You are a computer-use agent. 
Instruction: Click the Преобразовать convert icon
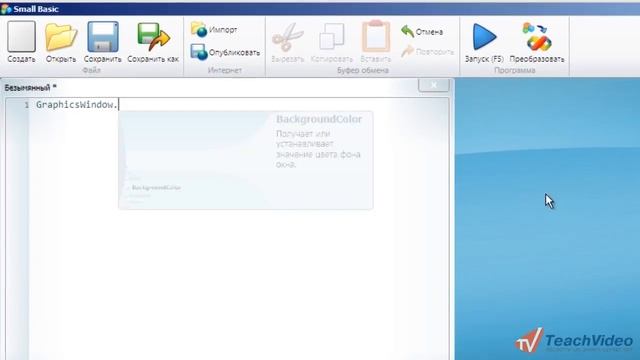click(x=537, y=42)
